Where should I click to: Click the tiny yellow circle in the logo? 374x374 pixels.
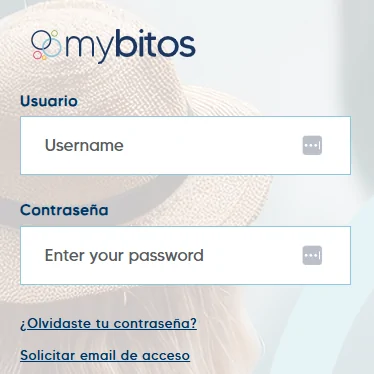coord(44,58)
